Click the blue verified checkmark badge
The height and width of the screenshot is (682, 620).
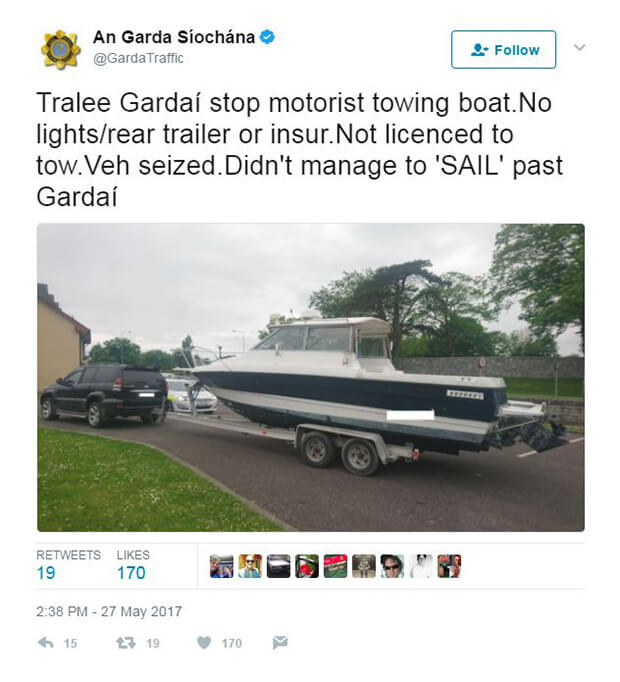(267, 37)
